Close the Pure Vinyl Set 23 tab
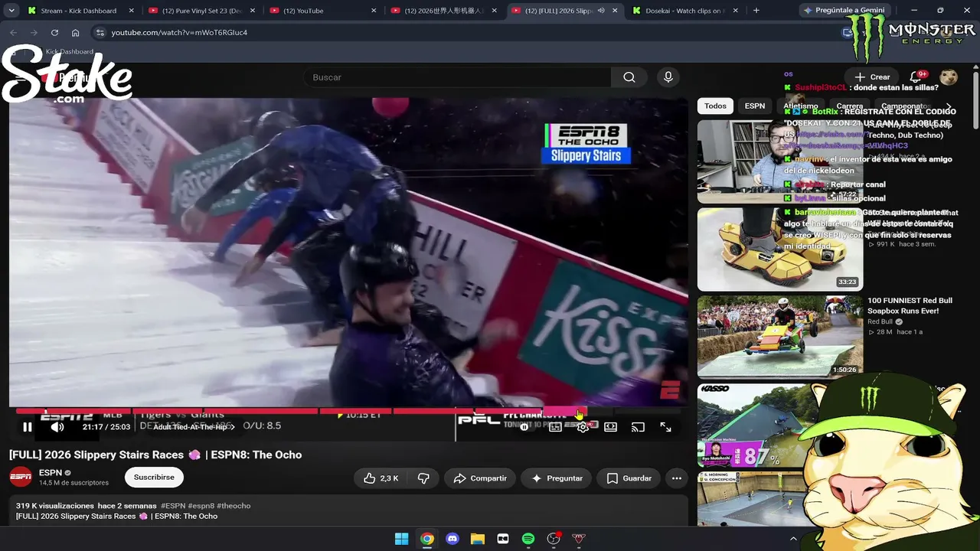The height and width of the screenshot is (551, 980). coord(253,11)
